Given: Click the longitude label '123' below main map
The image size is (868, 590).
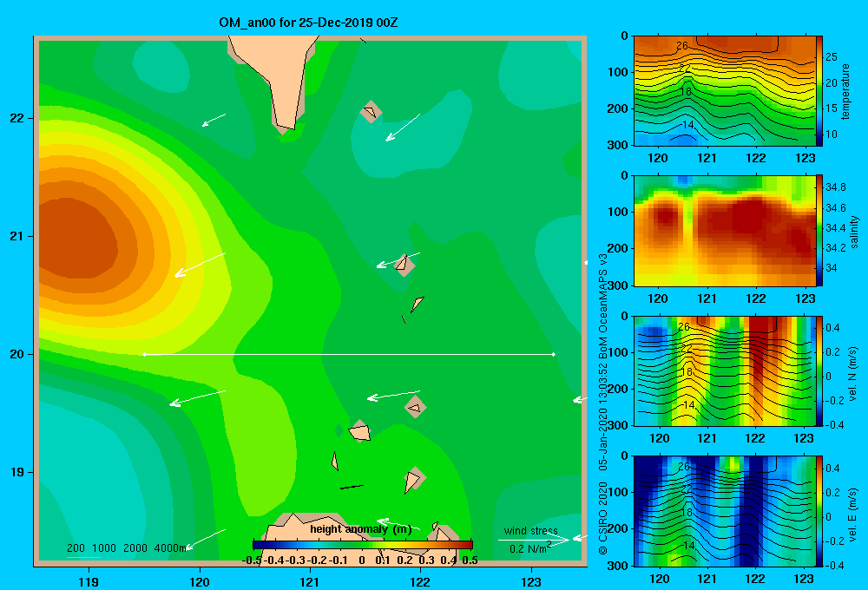Looking at the screenshot, I should click(x=531, y=581).
